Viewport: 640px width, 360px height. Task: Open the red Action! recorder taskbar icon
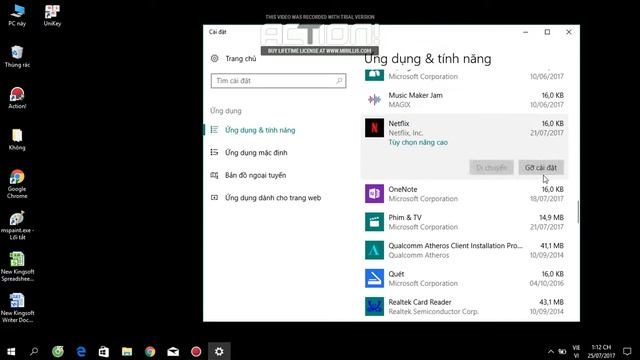click(196, 351)
